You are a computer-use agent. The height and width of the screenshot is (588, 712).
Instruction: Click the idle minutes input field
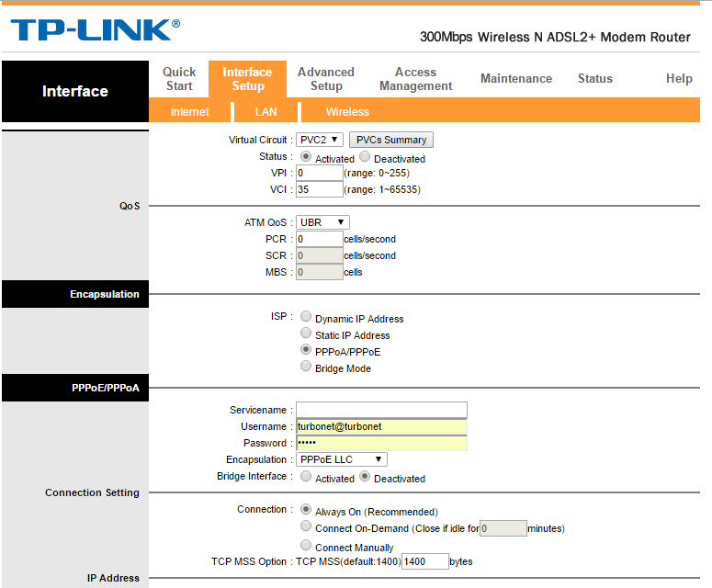pos(503,528)
